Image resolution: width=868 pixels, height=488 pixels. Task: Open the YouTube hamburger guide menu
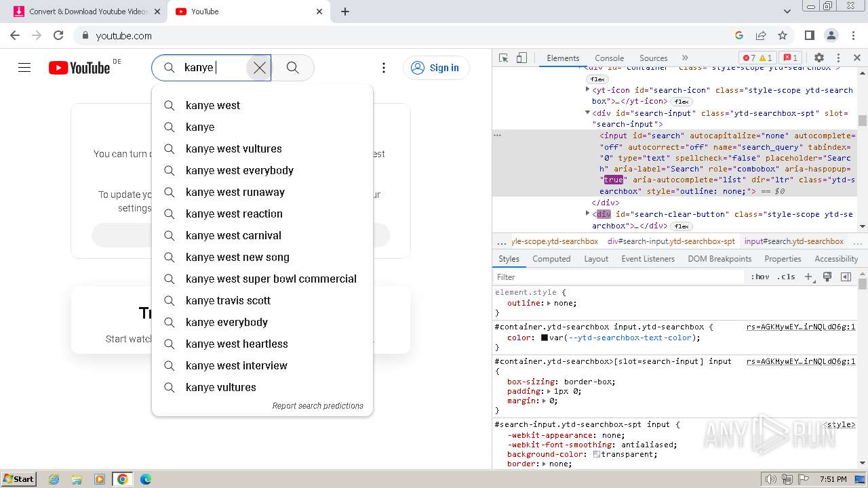(24, 68)
